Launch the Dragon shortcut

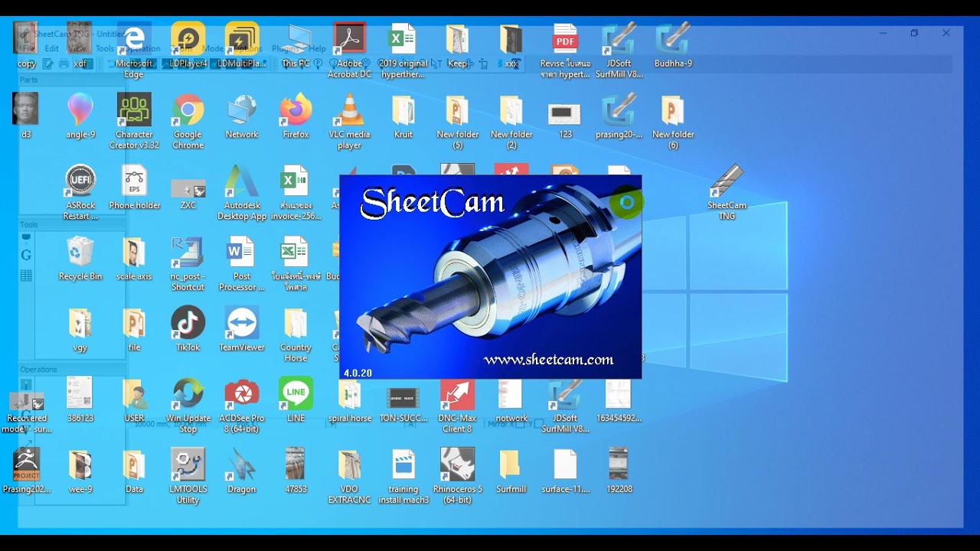[242, 471]
